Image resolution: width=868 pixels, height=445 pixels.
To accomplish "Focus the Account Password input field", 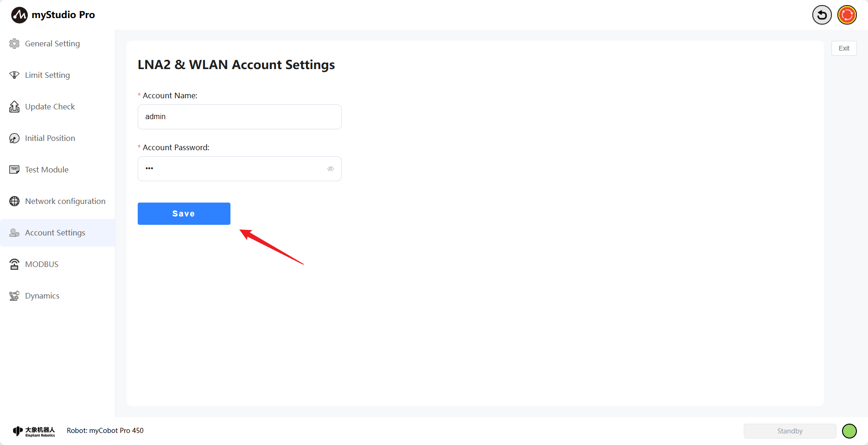I will [232, 169].
